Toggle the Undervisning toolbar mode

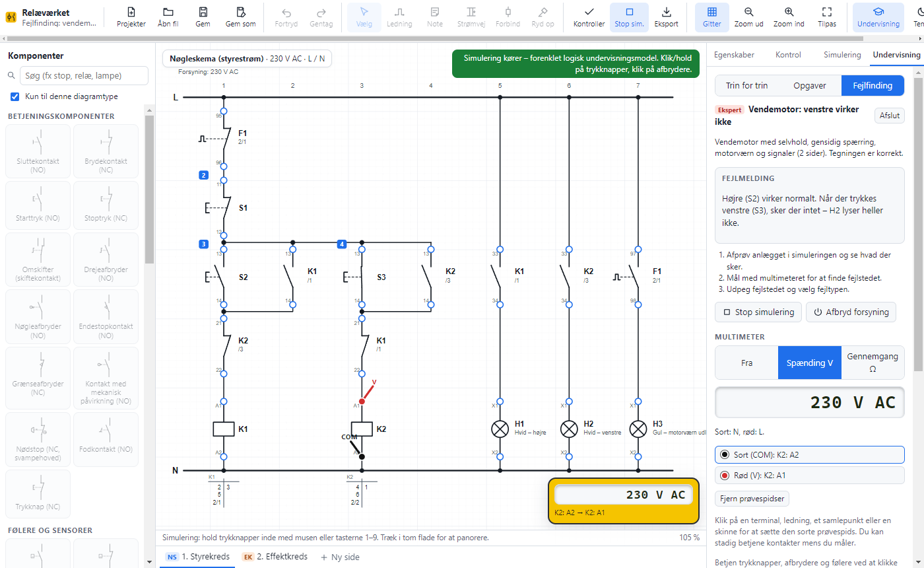coord(878,17)
